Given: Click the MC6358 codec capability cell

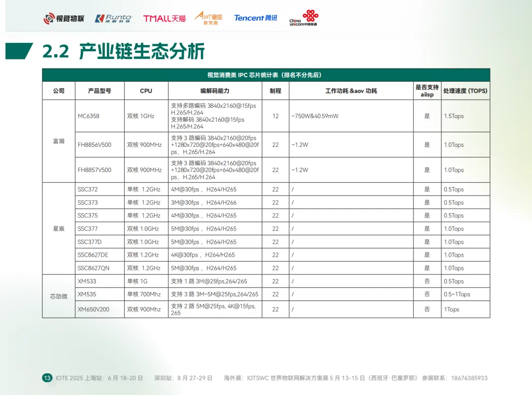Looking at the screenshot, I should pos(215,116).
